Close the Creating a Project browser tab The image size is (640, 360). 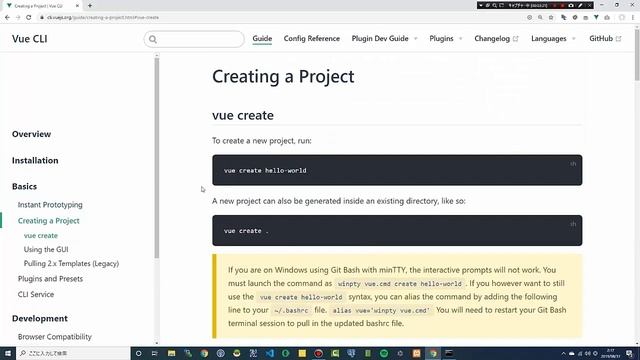77,6
